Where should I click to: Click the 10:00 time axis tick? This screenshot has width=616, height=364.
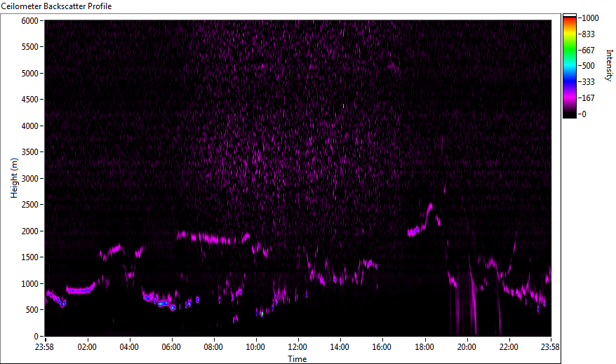click(255, 347)
